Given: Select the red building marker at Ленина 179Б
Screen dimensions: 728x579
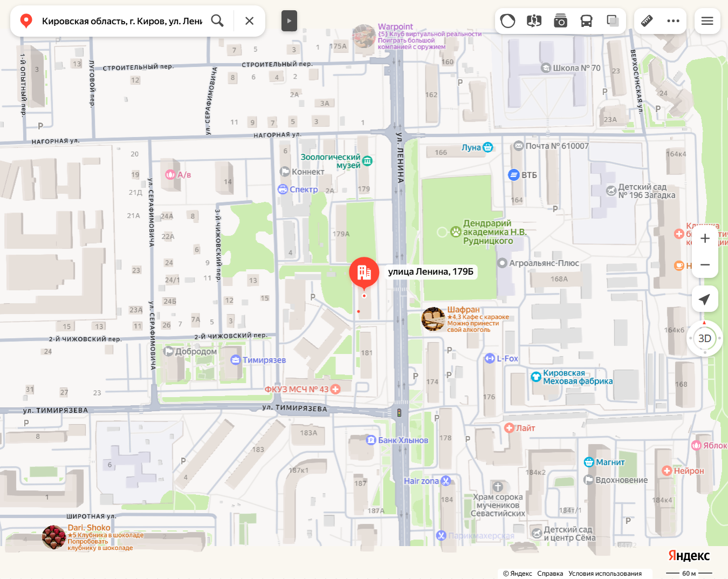Looking at the screenshot, I should pos(364,273).
